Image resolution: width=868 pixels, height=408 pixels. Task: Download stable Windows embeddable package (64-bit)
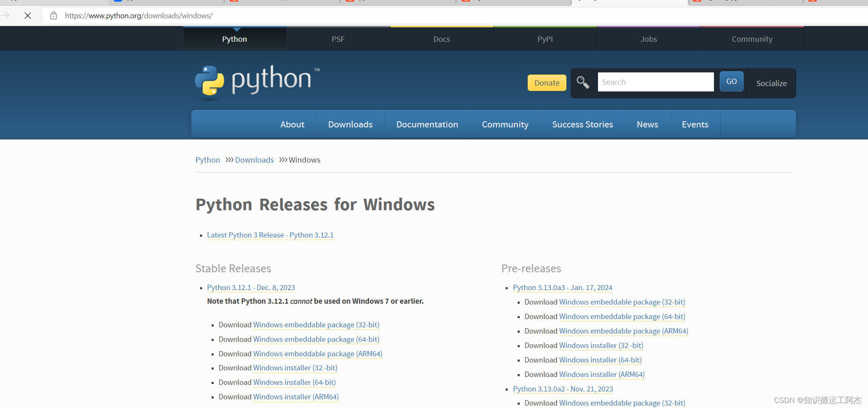pos(316,339)
